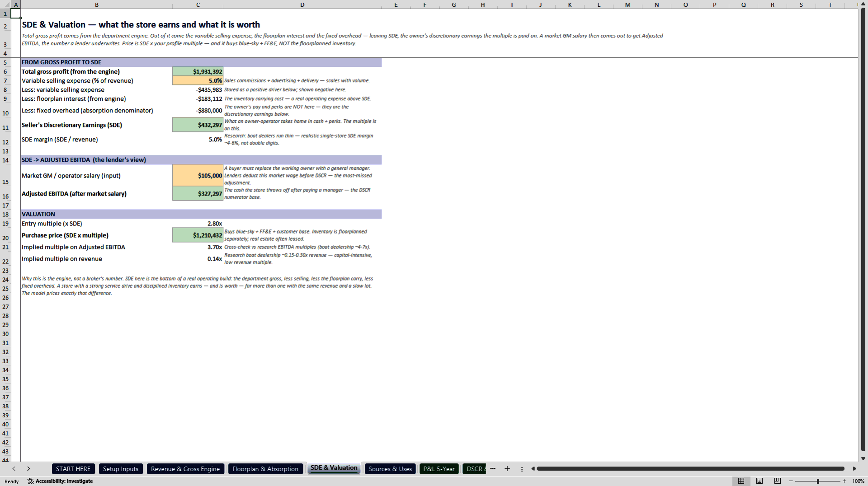Select implied EBITDA multiple 3.70x
Viewport: 868px width, 486px height.
click(198, 247)
